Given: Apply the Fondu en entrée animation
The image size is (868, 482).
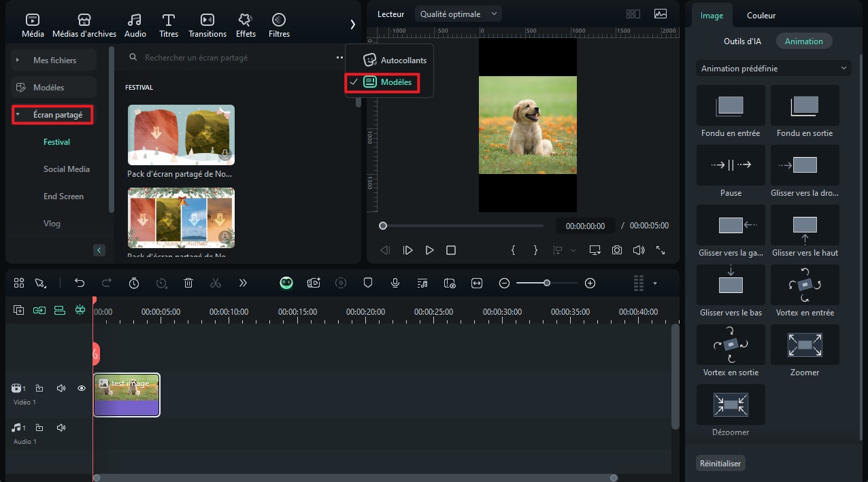Looking at the screenshot, I should tap(731, 112).
